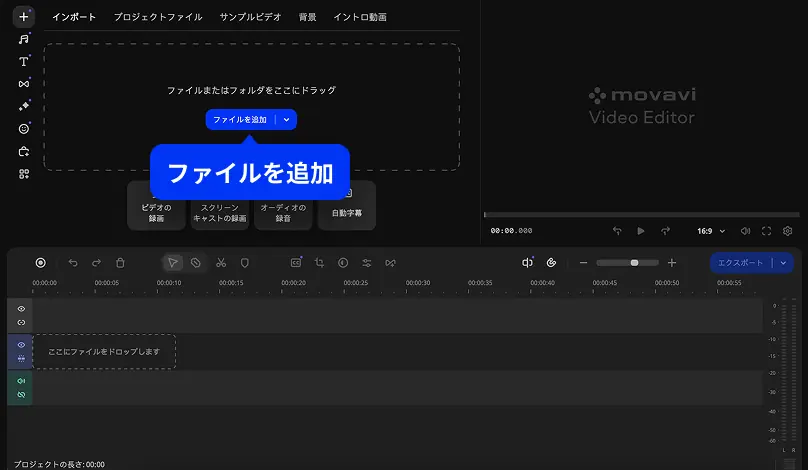Click the scissors split icon

(221, 263)
